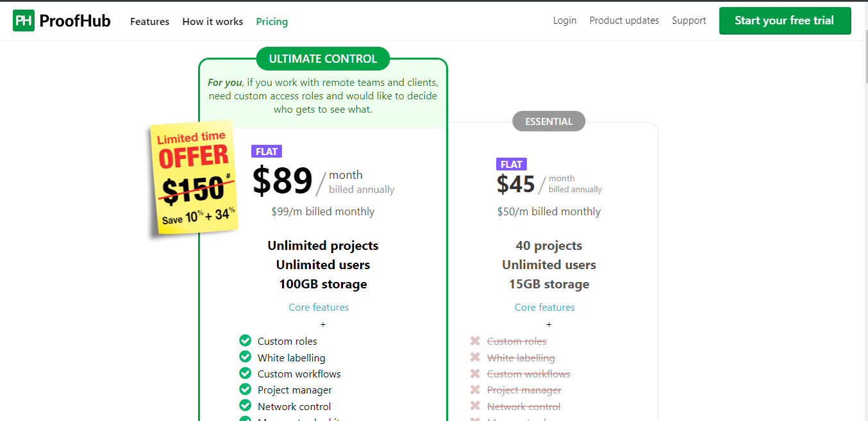Click green checkmark beside Network control
This screenshot has width=868, height=421.
(245, 406)
